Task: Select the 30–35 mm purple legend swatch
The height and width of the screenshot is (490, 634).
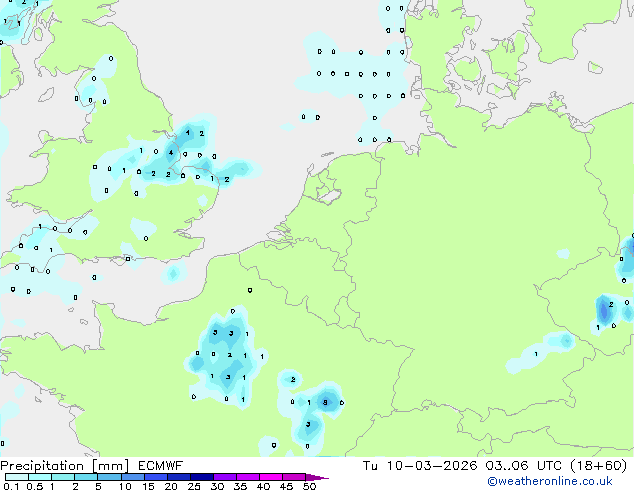Action: pyautogui.click(x=225, y=477)
